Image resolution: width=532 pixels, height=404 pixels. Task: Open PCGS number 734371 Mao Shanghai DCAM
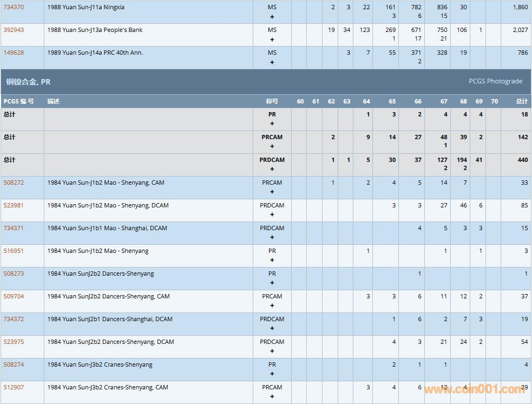pyautogui.click(x=14, y=228)
